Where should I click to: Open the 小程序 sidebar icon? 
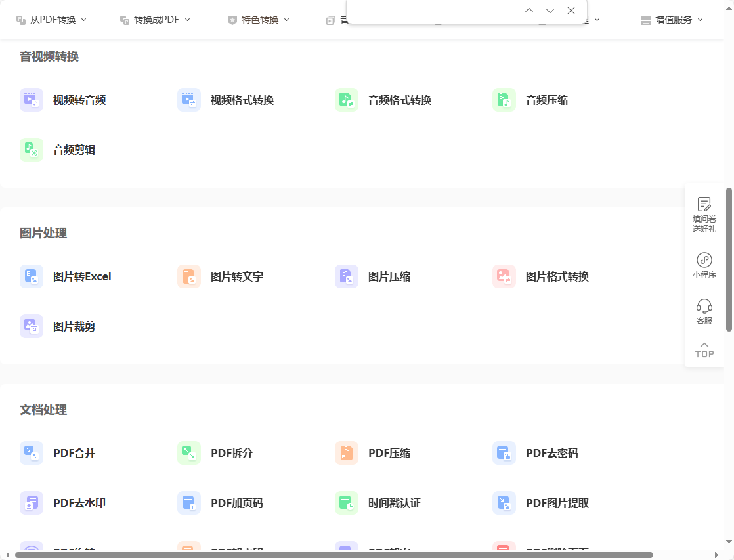[x=704, y=265]
